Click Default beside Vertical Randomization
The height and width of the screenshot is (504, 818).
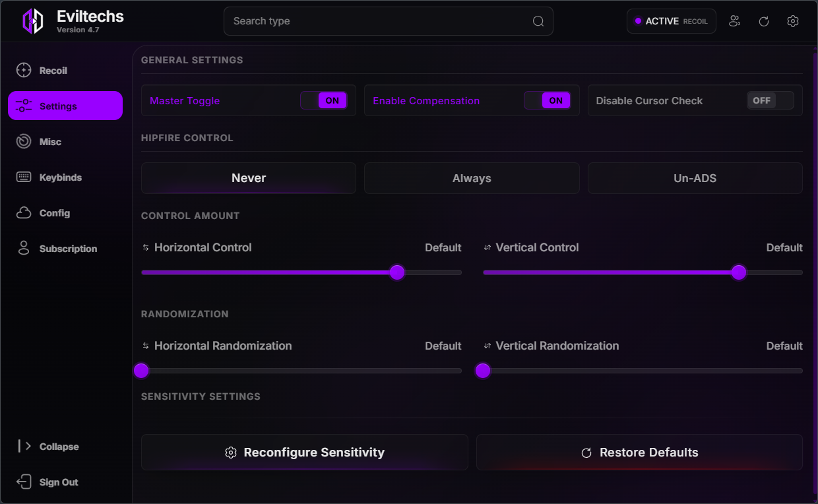(x=784, y=346)
